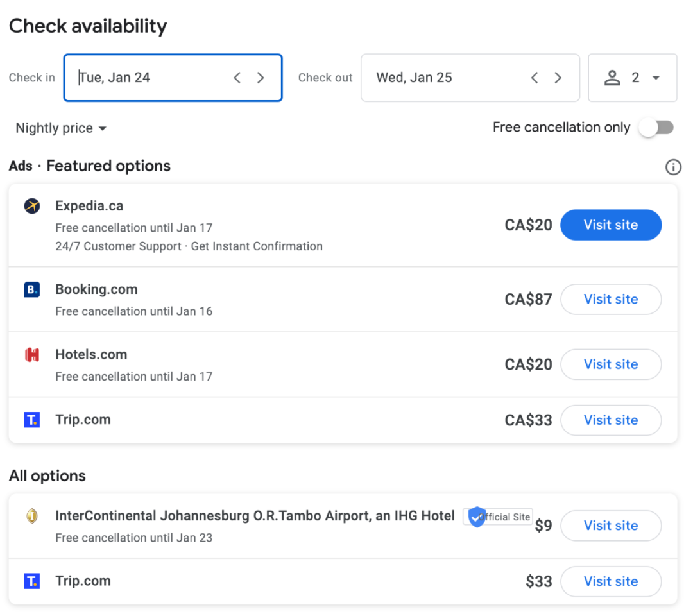Expand the Nightly price dropdown
This screenshot has height=616, width=693.
click(61, 128)
